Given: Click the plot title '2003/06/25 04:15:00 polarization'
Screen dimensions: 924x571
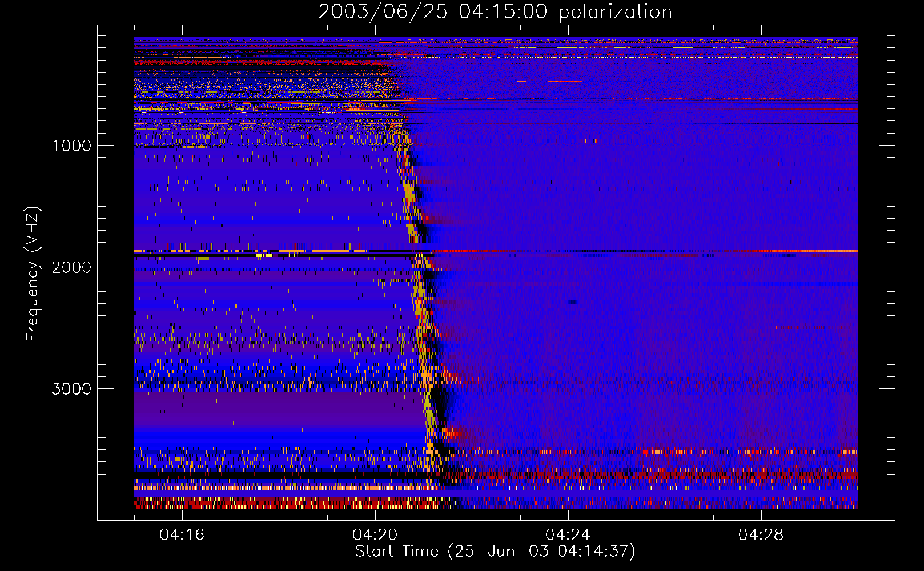Looking at the screenshot, I should tap(495, 12).
